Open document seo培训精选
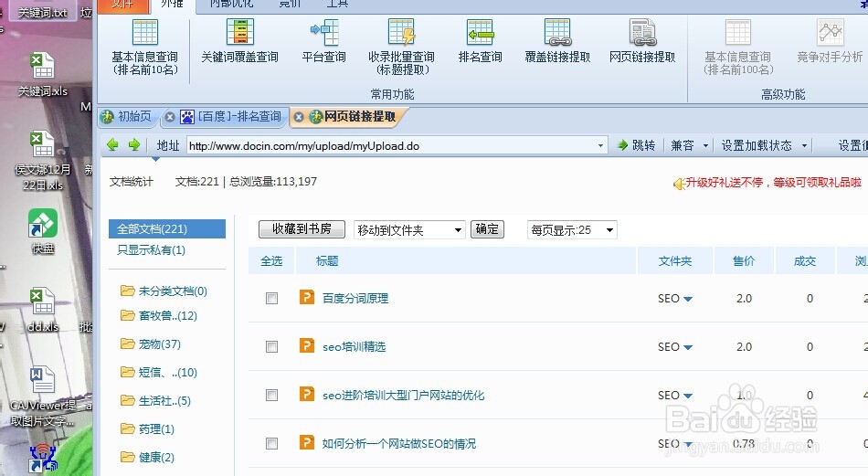This screenshot has width=868, height=476. point(355,346)
